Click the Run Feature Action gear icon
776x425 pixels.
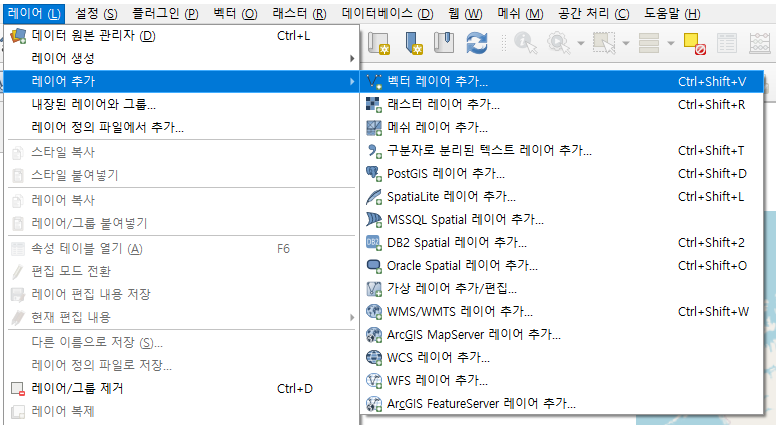558,43
